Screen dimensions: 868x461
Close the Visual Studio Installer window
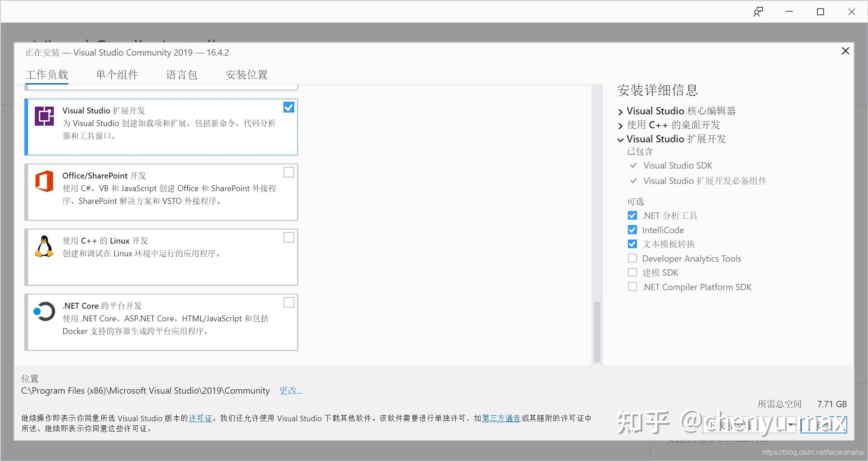point(852,12)
